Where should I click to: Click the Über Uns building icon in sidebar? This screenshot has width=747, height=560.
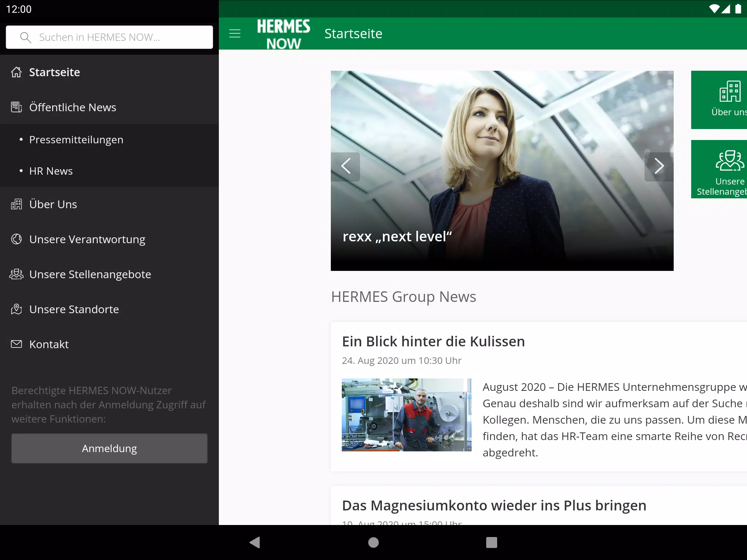point(16,204)
